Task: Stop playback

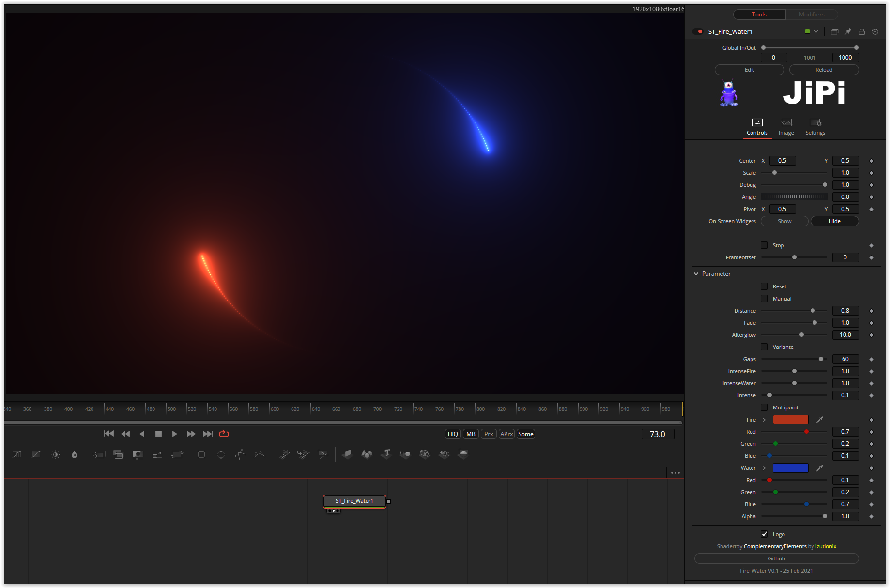Action: pos(158,434)
